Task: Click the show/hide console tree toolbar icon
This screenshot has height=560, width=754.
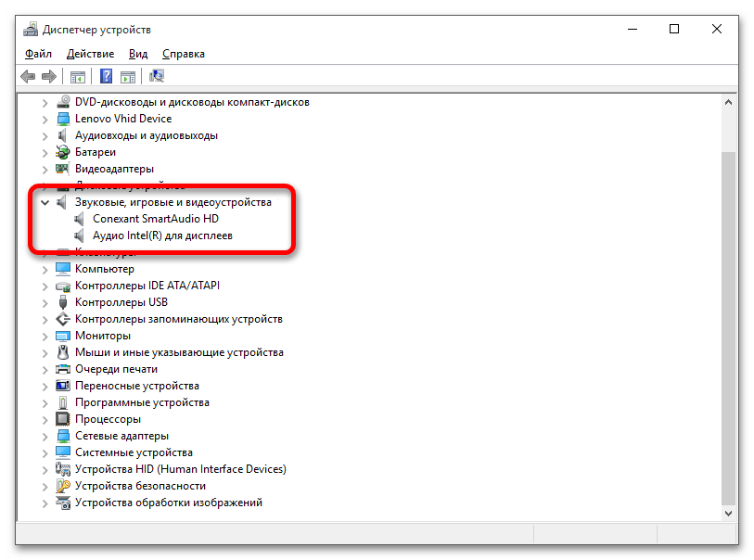Action: click(77, 76)
